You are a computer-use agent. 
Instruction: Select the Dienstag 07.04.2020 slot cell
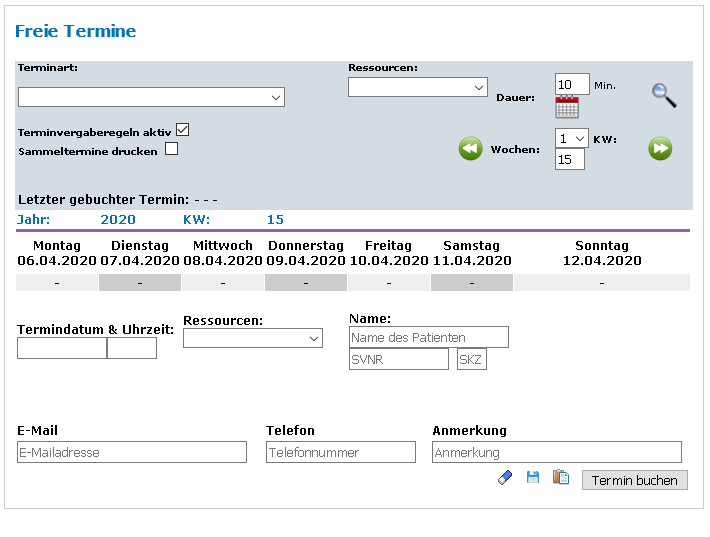tap(139, 283)
